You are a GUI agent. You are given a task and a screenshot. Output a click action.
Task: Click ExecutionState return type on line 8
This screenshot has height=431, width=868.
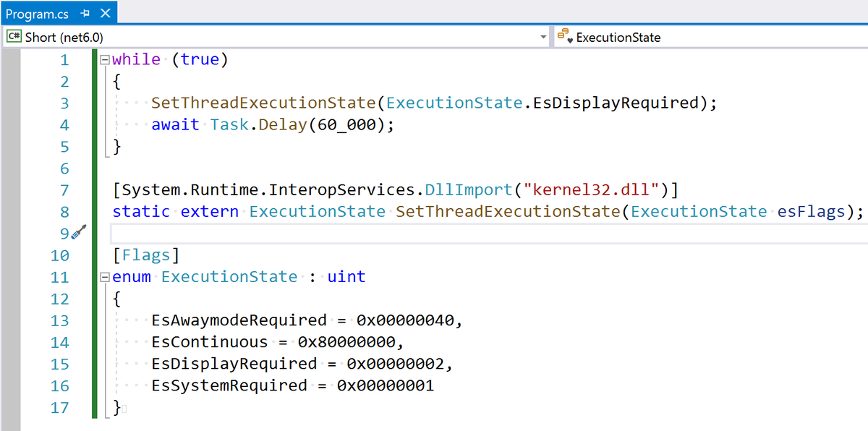click(318, 212)
